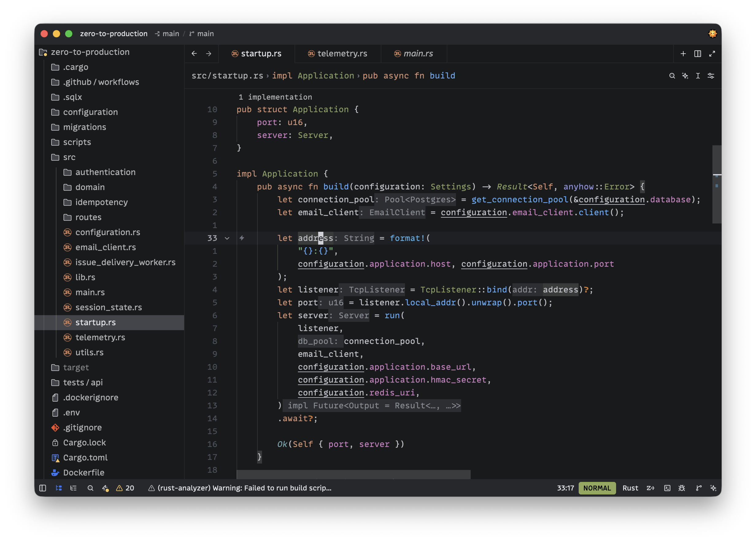Open project search from the status bar magnifier

[x=90, y=488]
